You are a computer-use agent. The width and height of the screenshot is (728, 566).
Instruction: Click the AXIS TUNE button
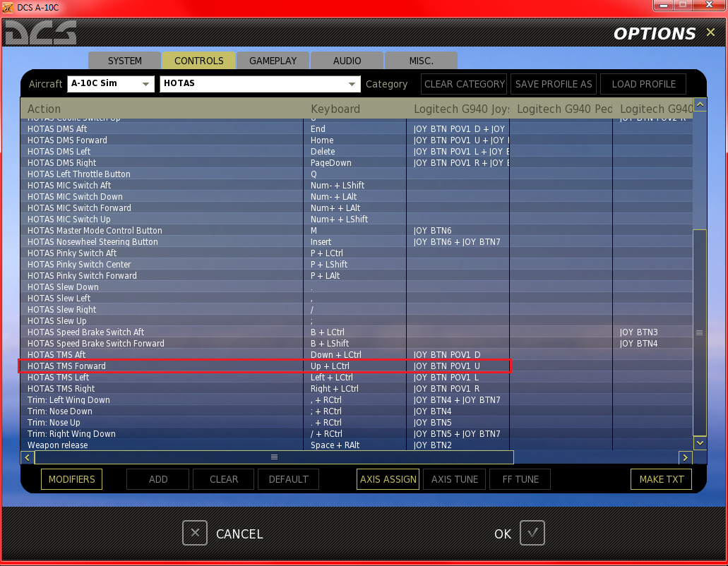[x=455, y=479]
